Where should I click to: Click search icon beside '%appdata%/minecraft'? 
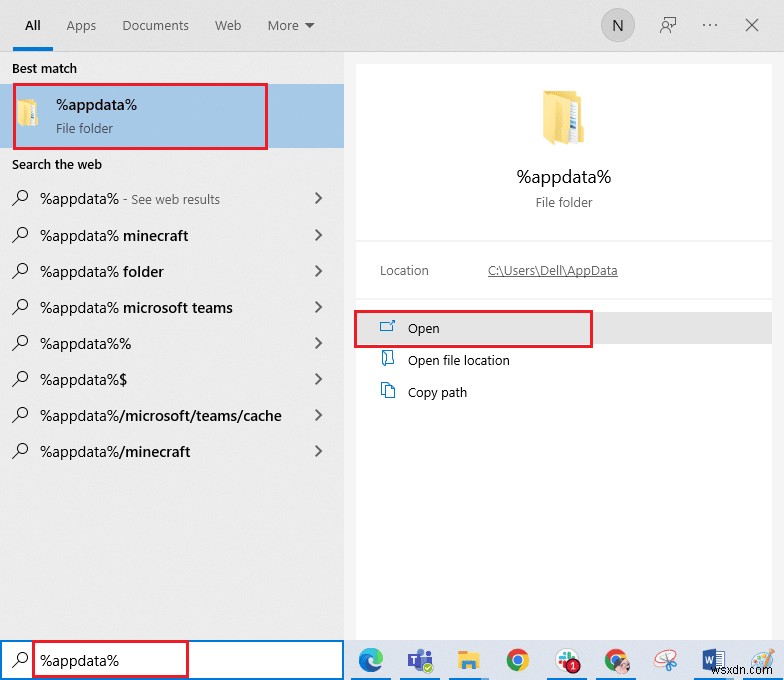[20, 450]
